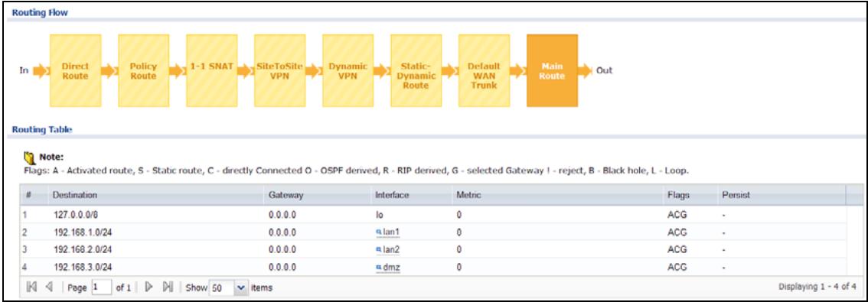This screenshot has height=302, width=868.
Task: Select the Direct Route flow box
Action: tap(75, 71)
